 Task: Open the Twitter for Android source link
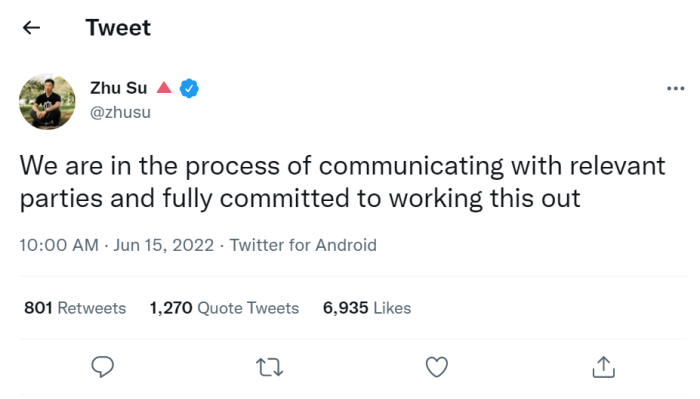click(x=303, y=245)
